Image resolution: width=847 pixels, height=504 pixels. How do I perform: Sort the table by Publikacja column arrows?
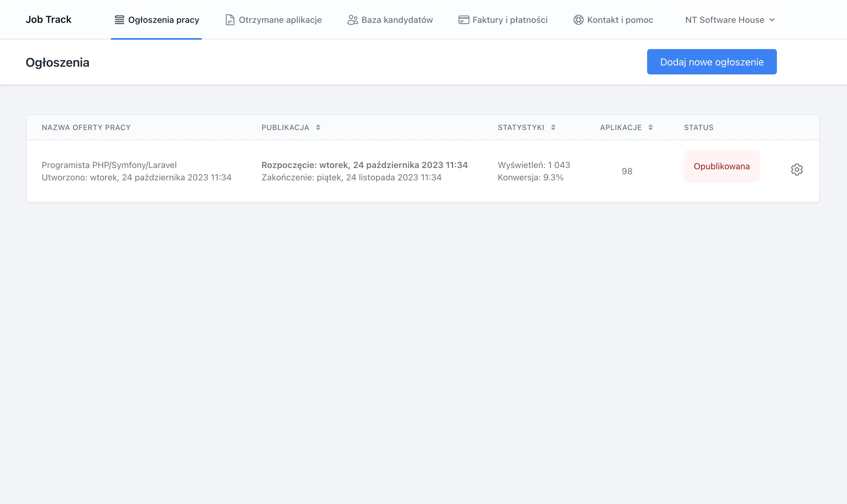tap(318, 127)
